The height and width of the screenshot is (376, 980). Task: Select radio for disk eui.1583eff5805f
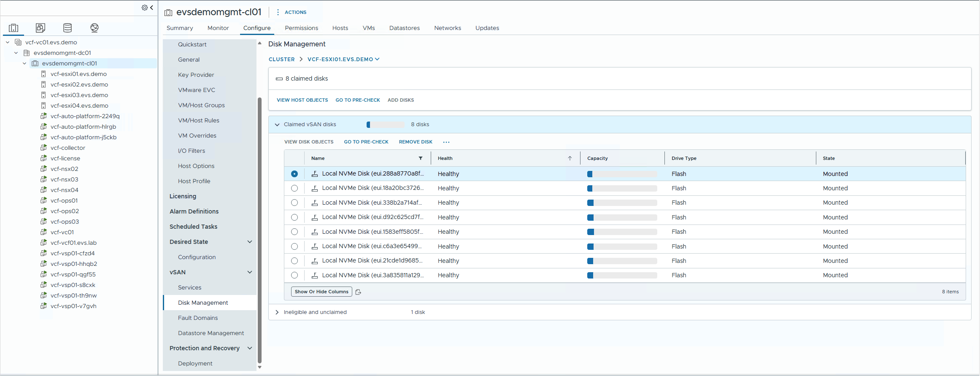click(x=294, y=232)
